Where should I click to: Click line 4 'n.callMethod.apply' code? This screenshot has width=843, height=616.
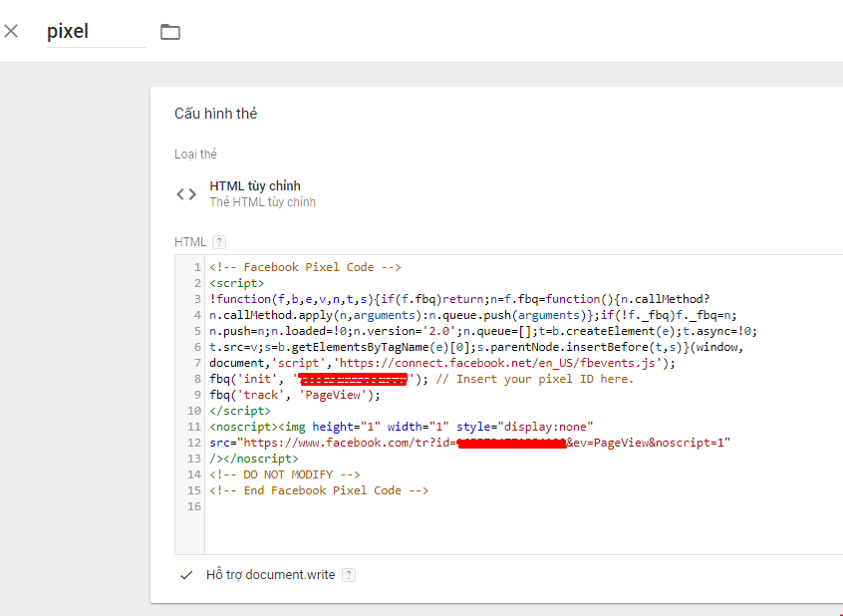[x=473, y=315]
